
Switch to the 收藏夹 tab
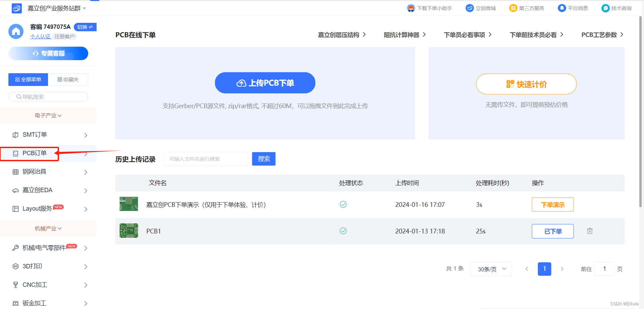68,80
